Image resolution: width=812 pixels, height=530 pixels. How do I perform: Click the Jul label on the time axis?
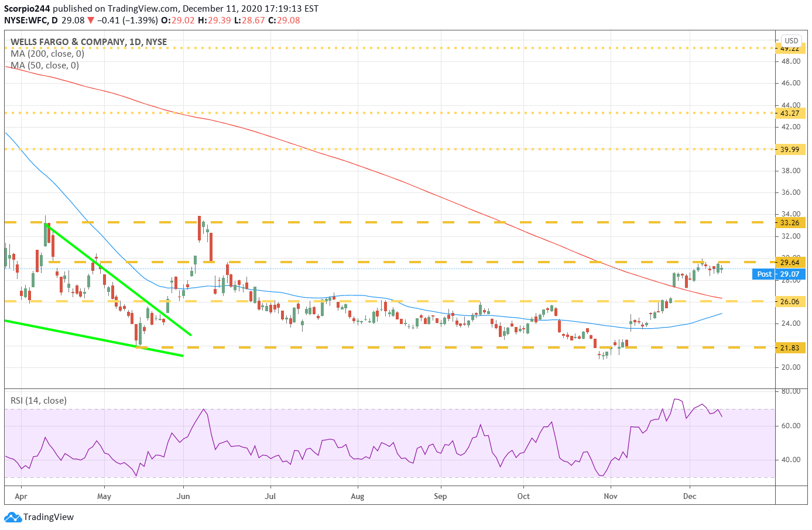tap(270, 497)
